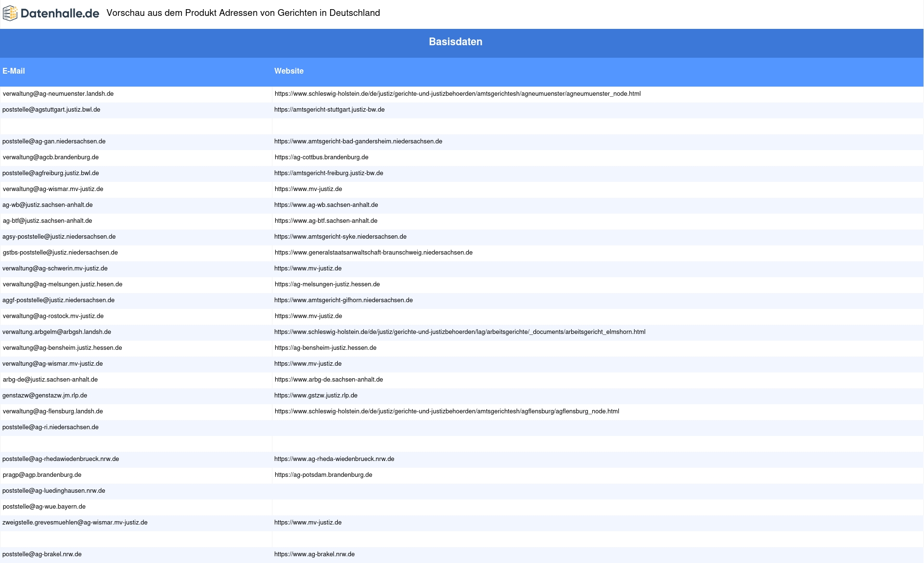Open the arbeitsgericht_elmshorn.html link
924x563 pixels.
click(x=460, y=332)
